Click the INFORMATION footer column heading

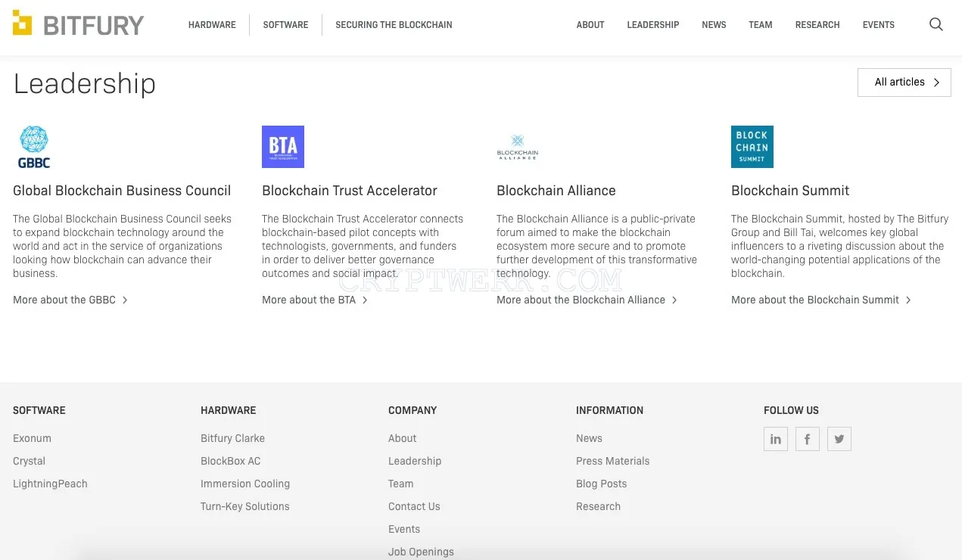609,410
